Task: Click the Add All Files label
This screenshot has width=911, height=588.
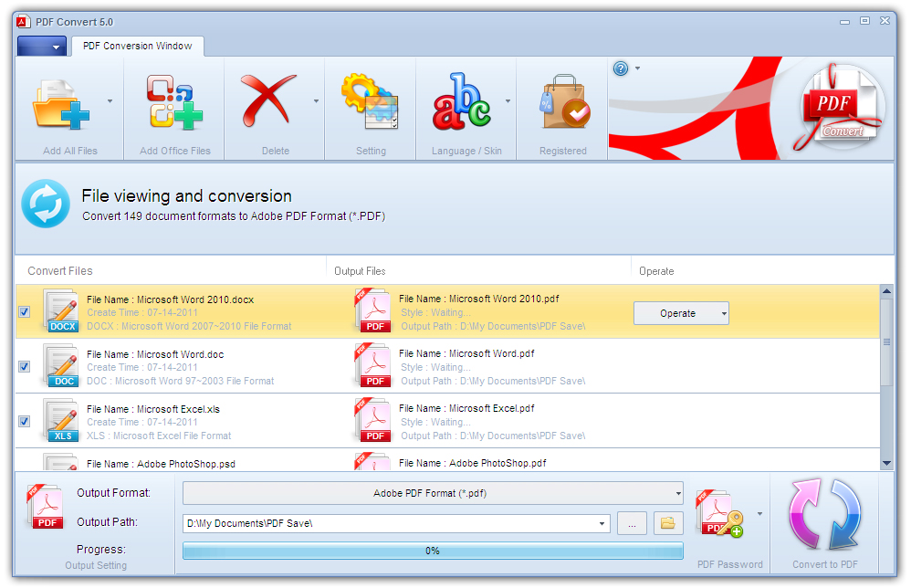Action: [70, 151]
